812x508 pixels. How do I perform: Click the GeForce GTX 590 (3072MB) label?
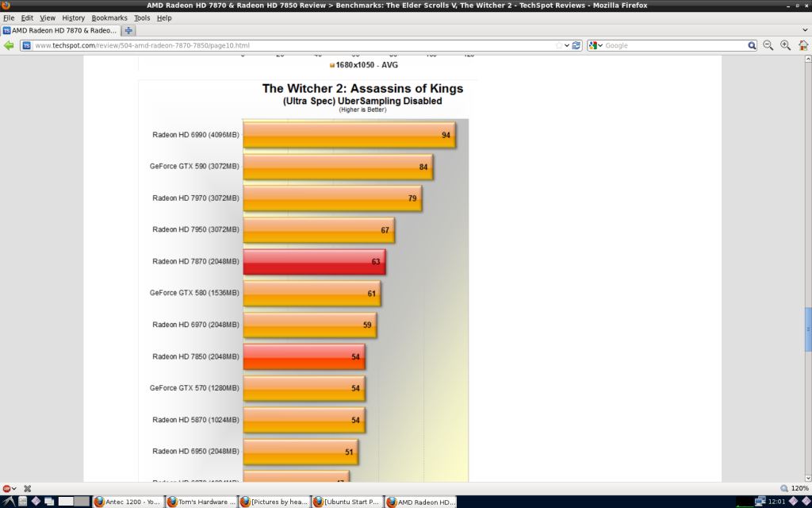tap(195, 167)
